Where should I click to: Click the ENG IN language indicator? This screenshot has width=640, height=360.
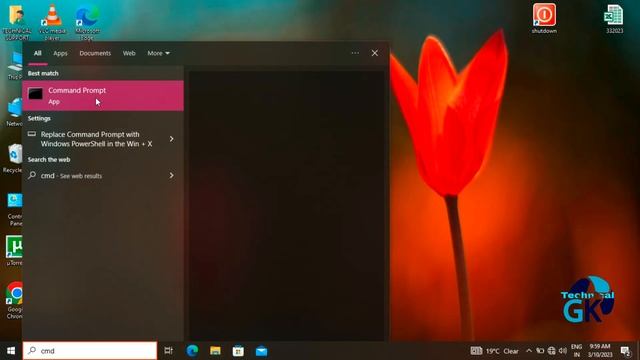(x=576, y=351)
